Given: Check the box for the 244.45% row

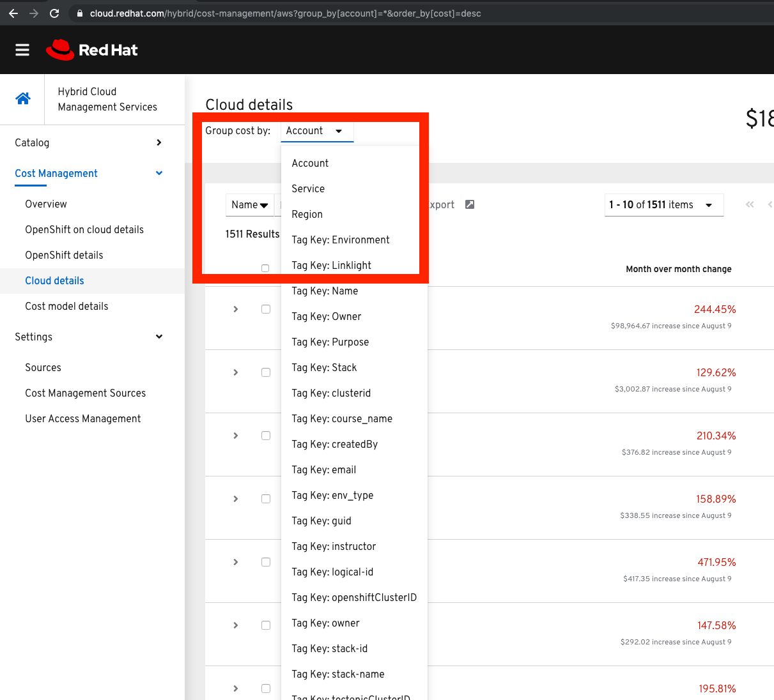Looking at the screenshot, I should click(x=266, y=309).
